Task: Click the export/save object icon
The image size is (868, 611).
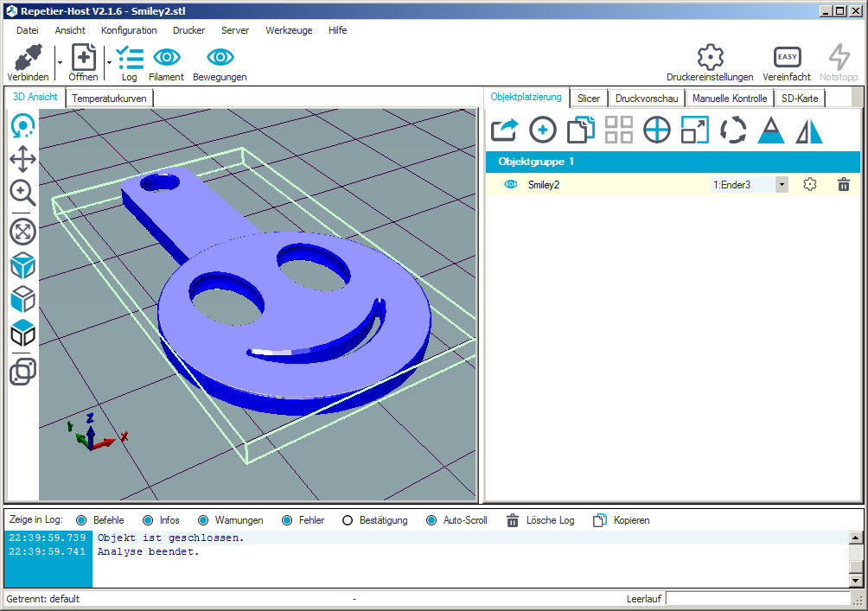Action: coord(504,130)
